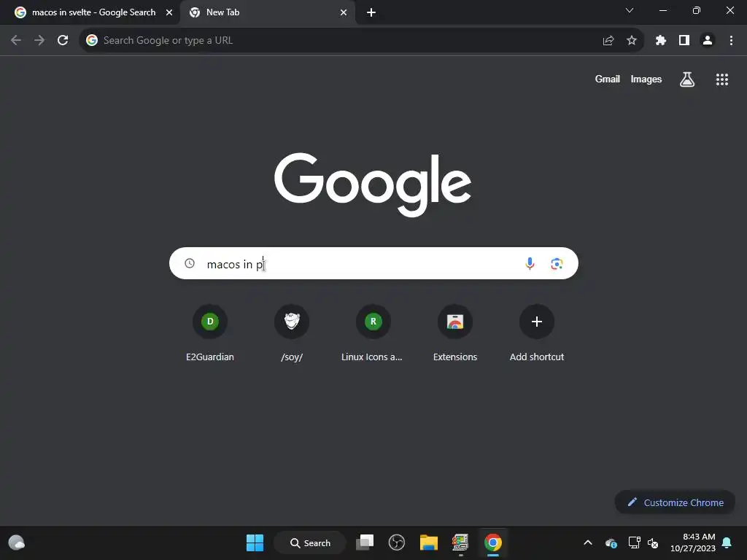Screen dimensions: 747x560
Task: Toggle the browser side panel
Action: pos(684,41)
